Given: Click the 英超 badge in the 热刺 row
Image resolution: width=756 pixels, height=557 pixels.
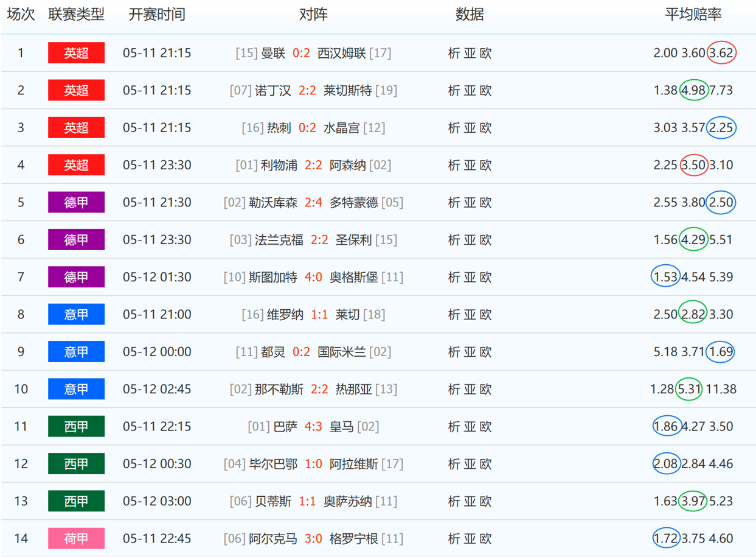Looking at the screenshot, I should [77, 128].
